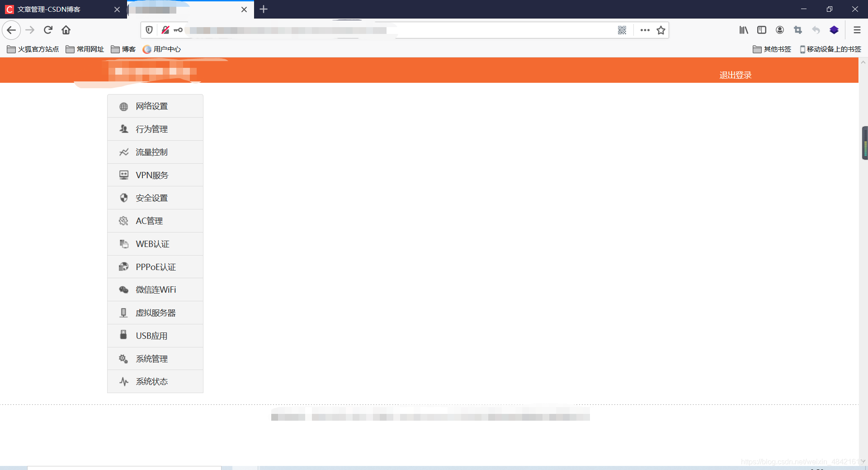The width and height of the screenshot is (868, 470).
Task: Select the WEB认证 menu entry
Action: coord(155,244)
